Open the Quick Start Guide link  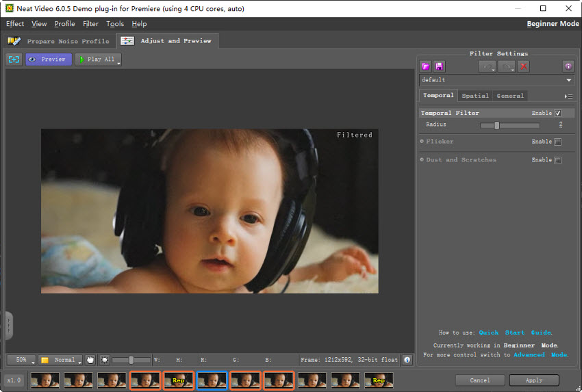515,332
